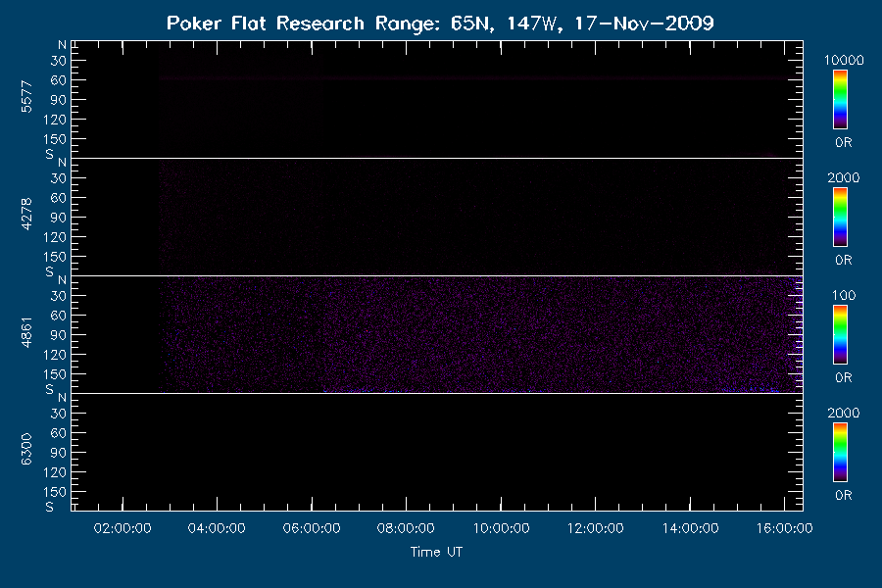
Task: Click the 4278 panel keogram image
Action: coord(437,218)
